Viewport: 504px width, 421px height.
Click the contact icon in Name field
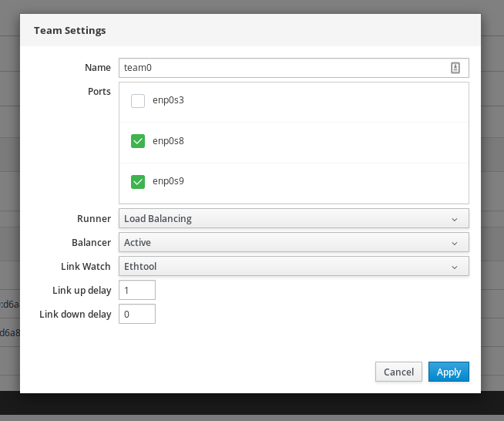pos(455,68)
